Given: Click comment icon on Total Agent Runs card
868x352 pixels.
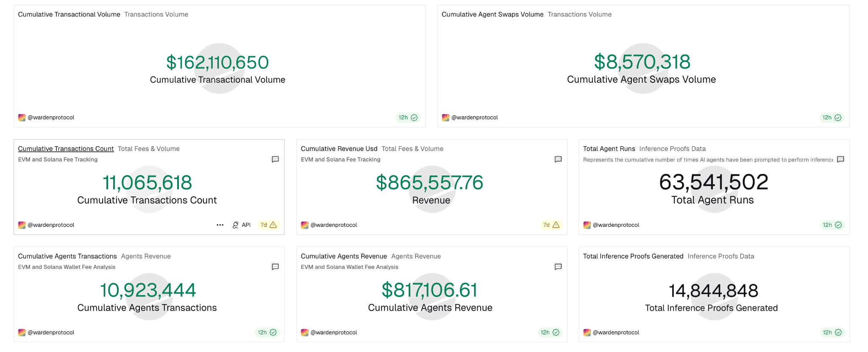Looking at the screenshot, I should [840, 159].
